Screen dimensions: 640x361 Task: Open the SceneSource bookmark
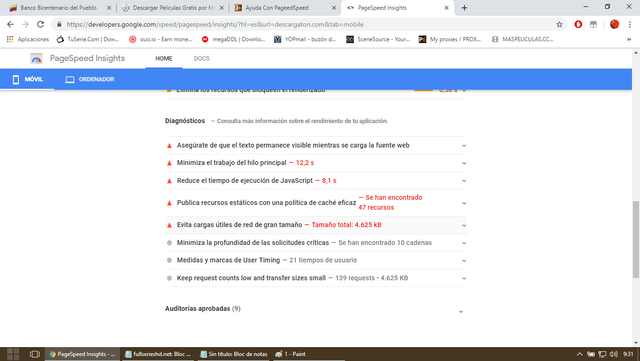378,39
